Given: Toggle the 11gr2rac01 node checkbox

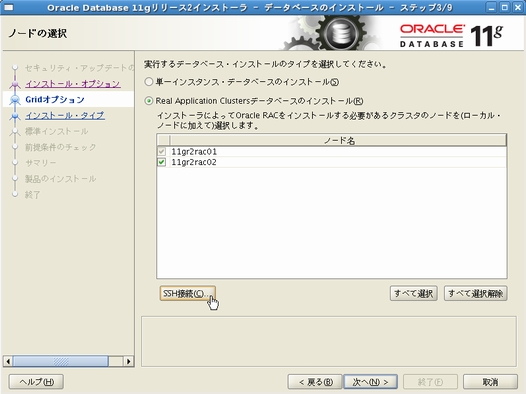Looking at the screenshot, I should [x=162, y=152].
